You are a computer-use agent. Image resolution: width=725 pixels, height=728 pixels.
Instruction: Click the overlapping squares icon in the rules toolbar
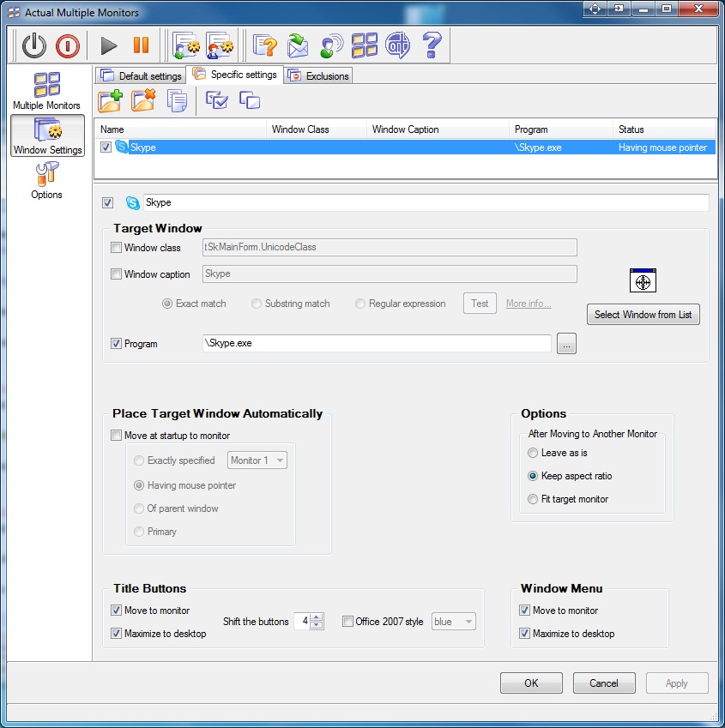(x=250, y=100)
